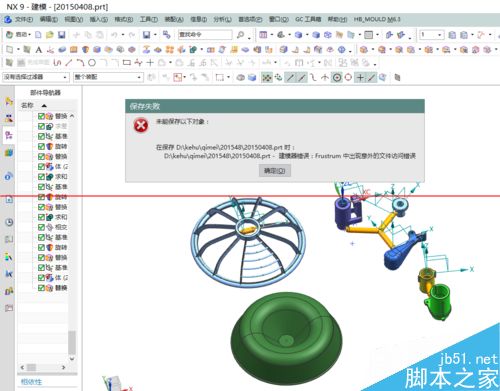500x391 pixels.
Task: Open the 工具(T) menu
Action: tap(149, 19)
